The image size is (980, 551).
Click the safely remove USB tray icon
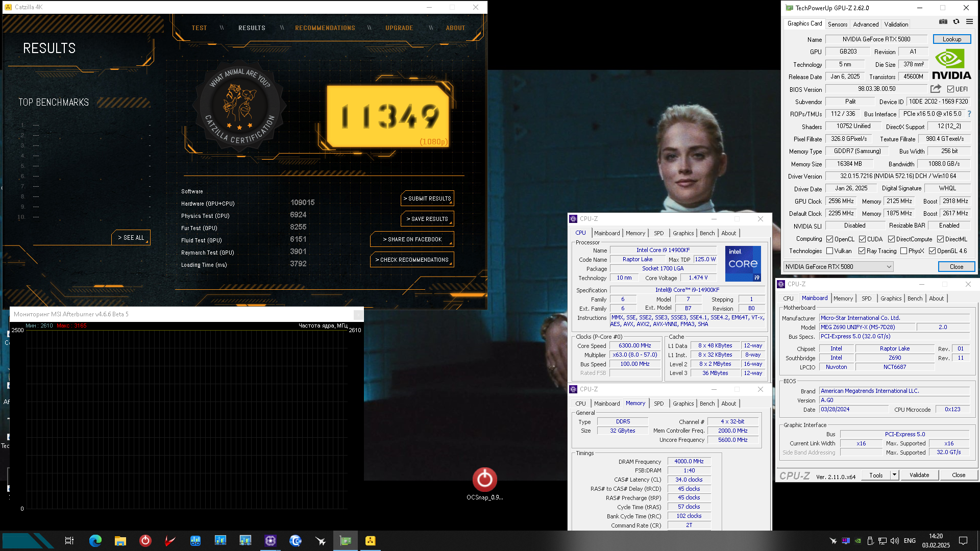[x=870, y=541]
